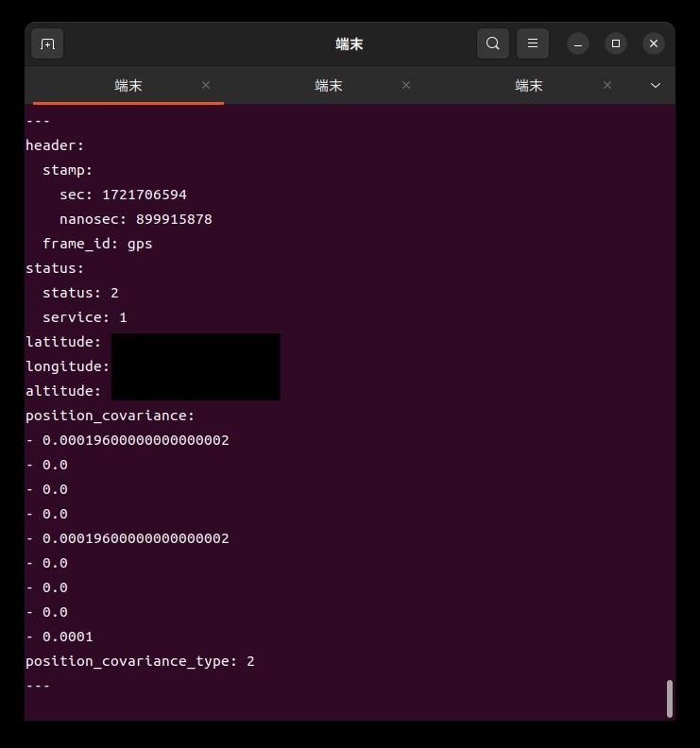Click the 端末 window title
Viewport: 700px width, 748px height.
(350, 44)
